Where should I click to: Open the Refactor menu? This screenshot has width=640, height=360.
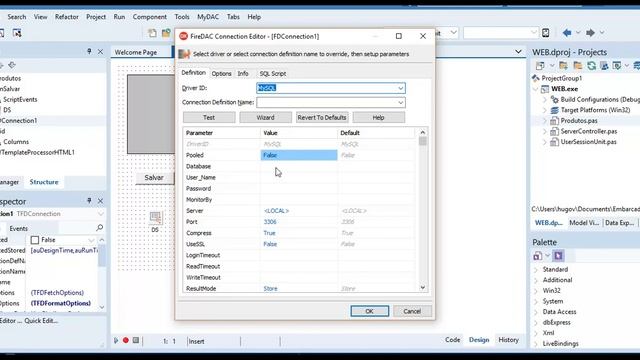click(x=67, y=17)
